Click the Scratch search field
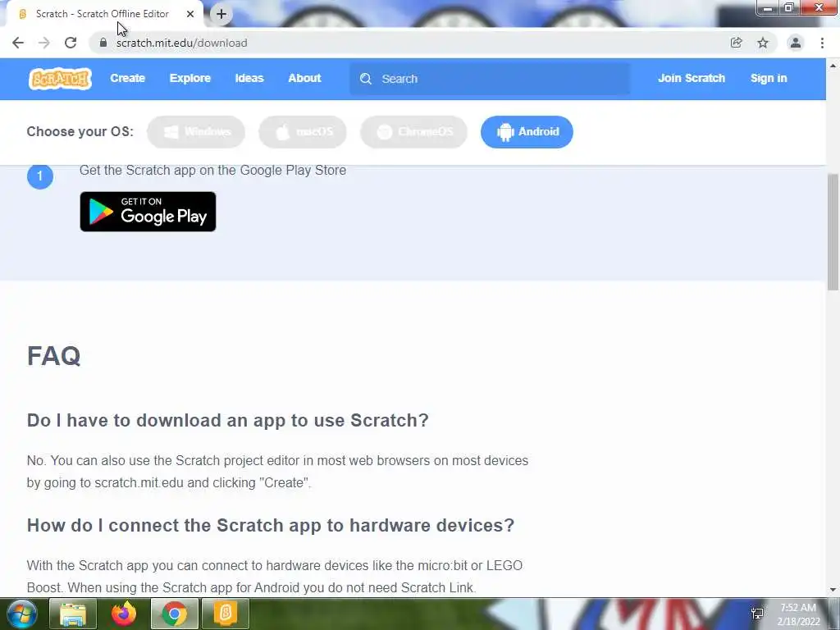 (x=490, y=79)
